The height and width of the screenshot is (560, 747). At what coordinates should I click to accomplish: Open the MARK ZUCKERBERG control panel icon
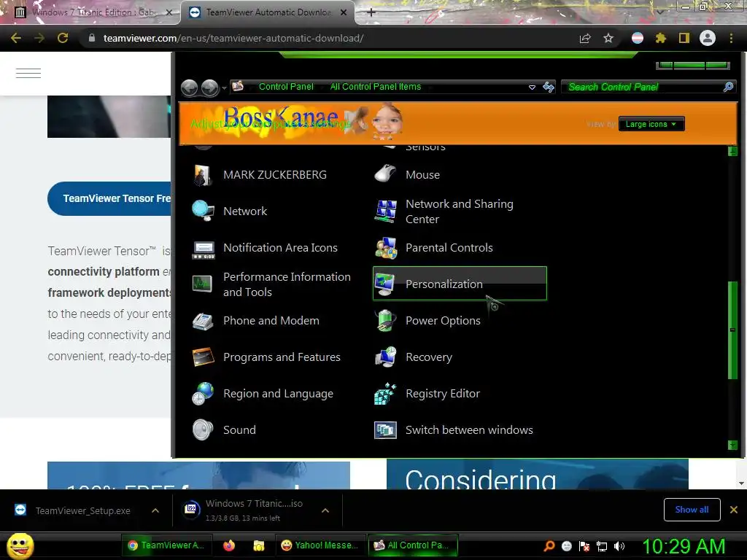pyautogui.click(x=203, y=175)
